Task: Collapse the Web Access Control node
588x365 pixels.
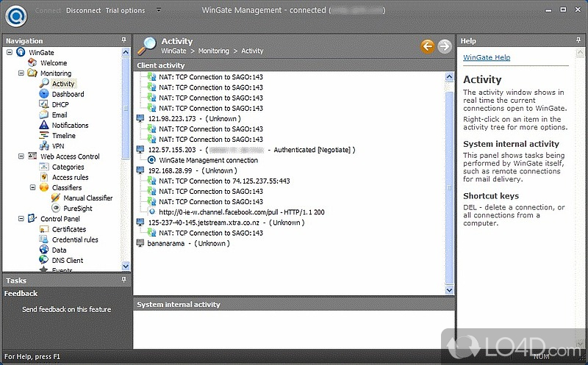Action: click(21, 156)
